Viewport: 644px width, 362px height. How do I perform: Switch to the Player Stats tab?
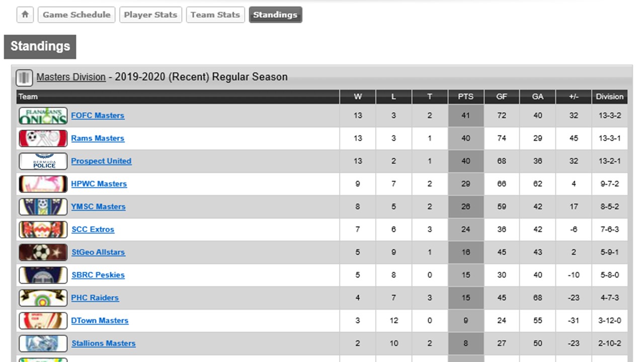pos(150,15)
